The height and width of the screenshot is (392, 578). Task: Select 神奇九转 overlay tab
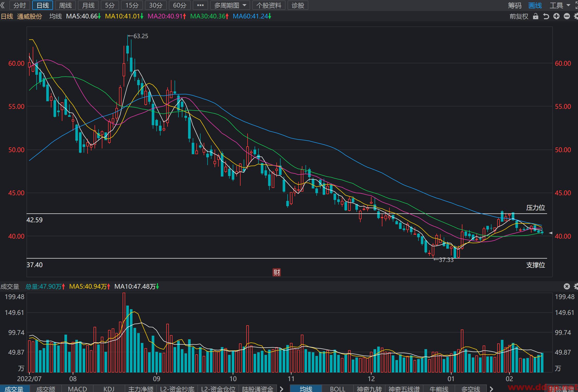[369, 389]
